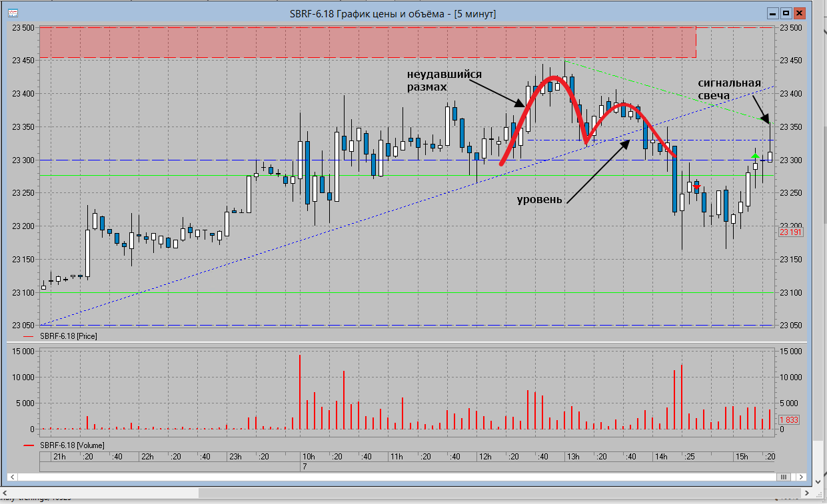This screenshot has height=504, width=827.
Task: Open the chart window system menu icon
Action: [13, 13]
